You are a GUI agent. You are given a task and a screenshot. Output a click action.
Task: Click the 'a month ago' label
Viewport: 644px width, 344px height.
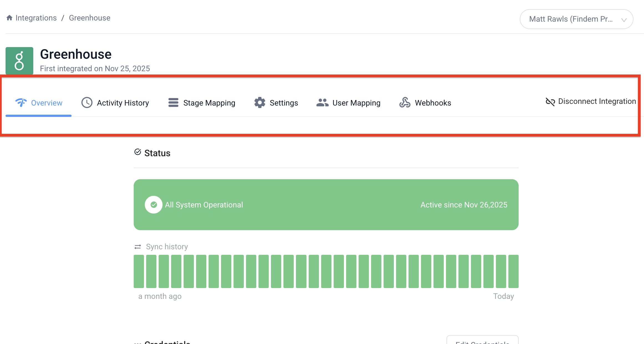160,296
